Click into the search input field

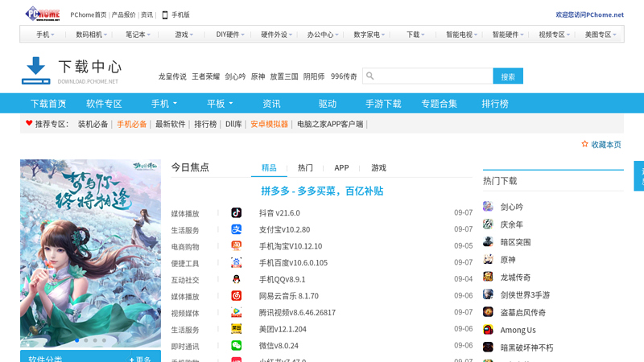427,76
